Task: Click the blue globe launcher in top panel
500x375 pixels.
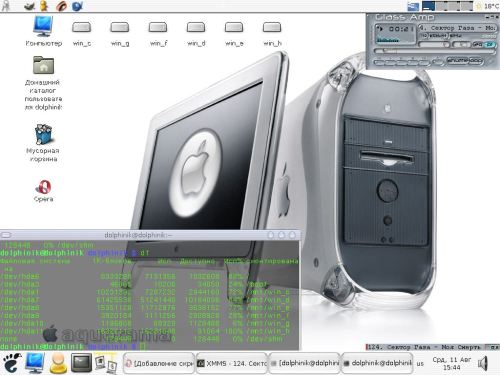Action: (x=77, y=6)
